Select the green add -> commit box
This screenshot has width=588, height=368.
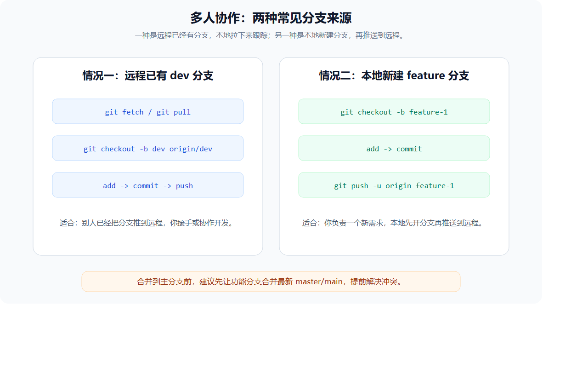coord(394,148)
